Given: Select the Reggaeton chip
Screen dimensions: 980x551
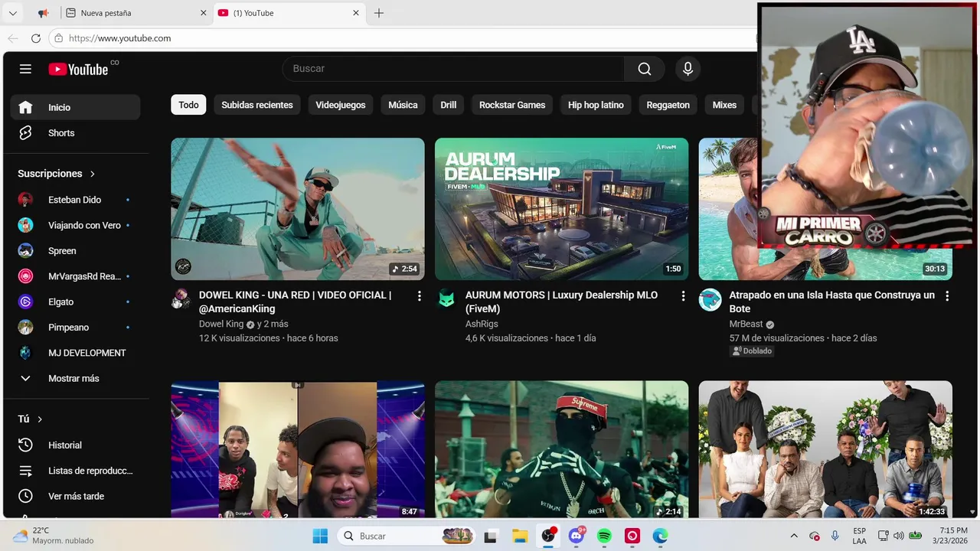Looking at the screenshot, I should coord(668,105).
